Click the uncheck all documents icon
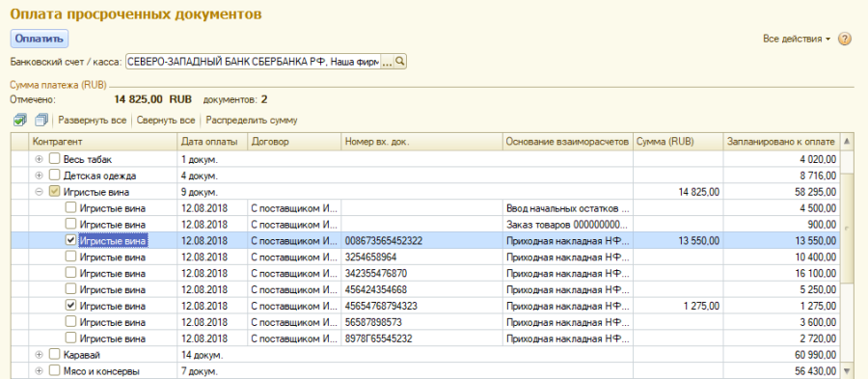This screenshot has height=379, width=868. pos(41,120)
